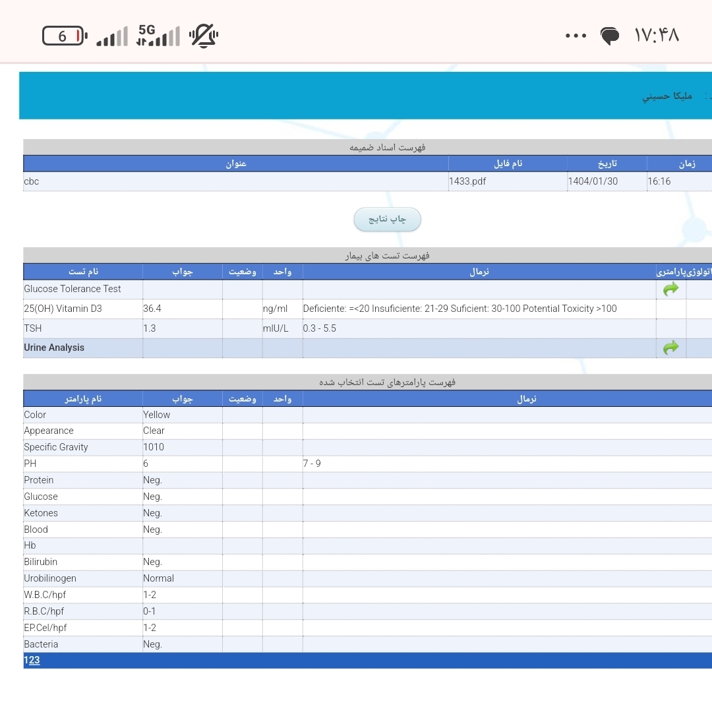Tap the battery level indicator
The width and height of the screenshot is (712, 728).
click(x=65, y=36)
